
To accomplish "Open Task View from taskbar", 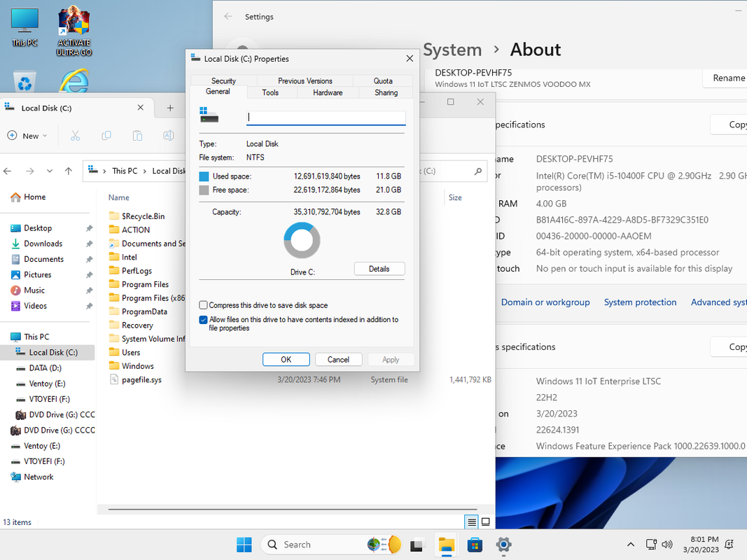I will (x=417, y=545).
